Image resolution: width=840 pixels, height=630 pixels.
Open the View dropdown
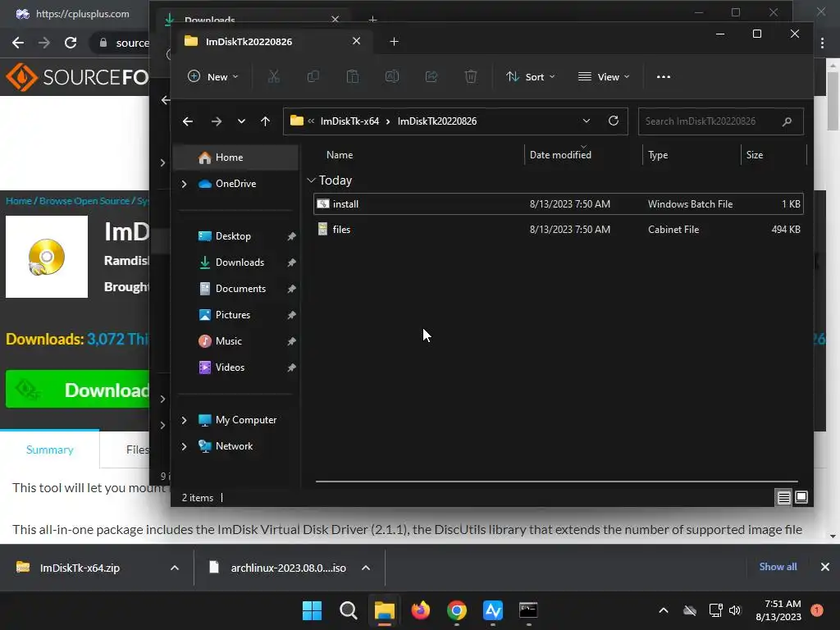(603, 76)
